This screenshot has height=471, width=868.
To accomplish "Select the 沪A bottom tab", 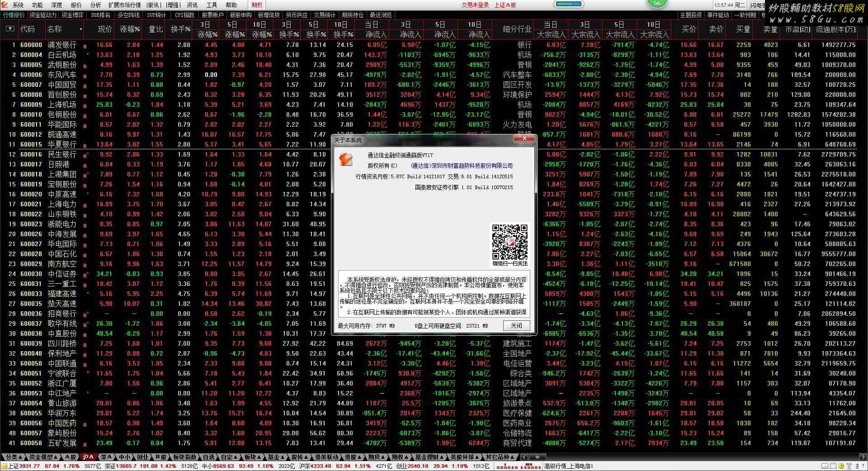I will (x=88, y=457).
